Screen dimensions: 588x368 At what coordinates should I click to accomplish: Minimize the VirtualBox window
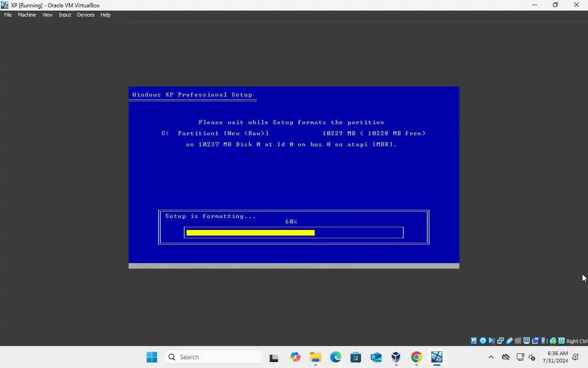click(x=534, y=5)
